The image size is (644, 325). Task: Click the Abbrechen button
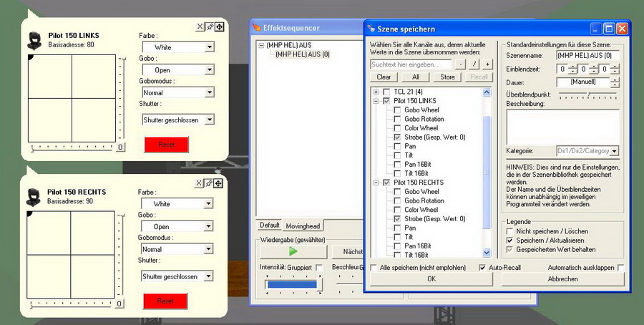click(x=563, y=279)
